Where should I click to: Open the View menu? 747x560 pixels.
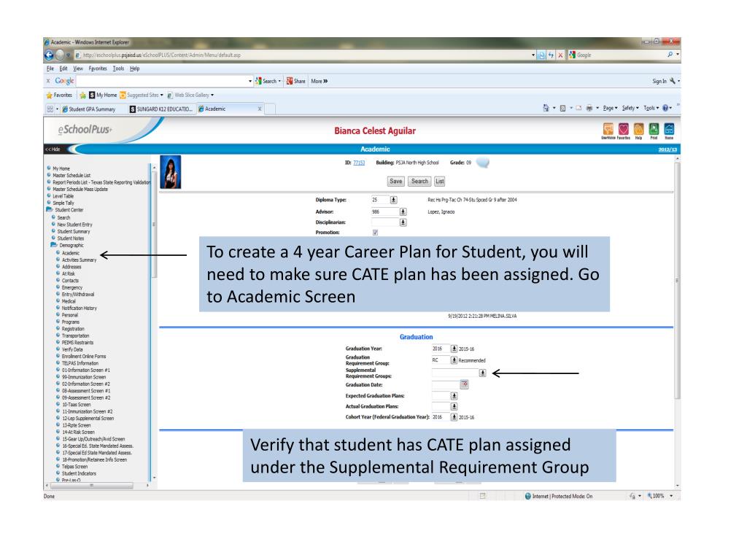point(78,69)
